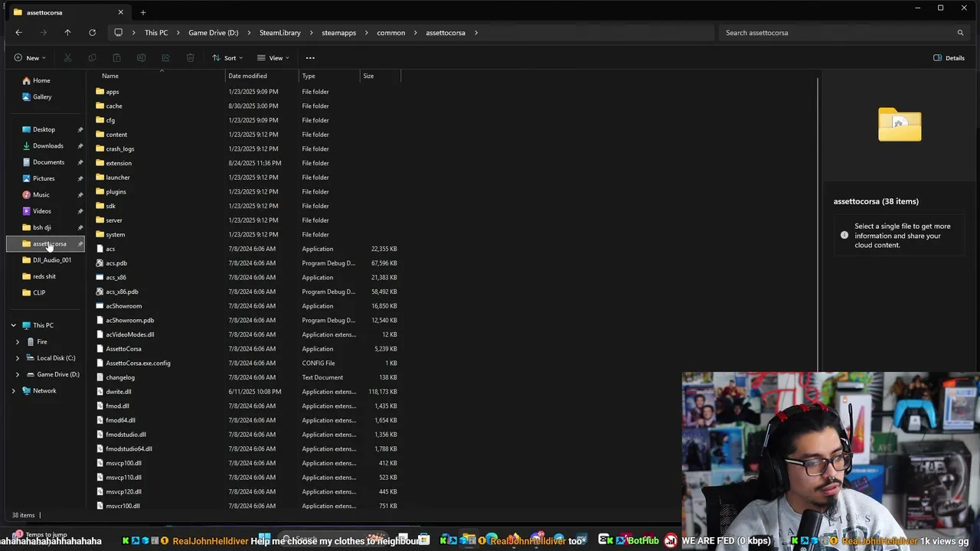The width and height of the screenshot is (980, 551).
Task: Sort by the Type column header
Action: (309, 76)
